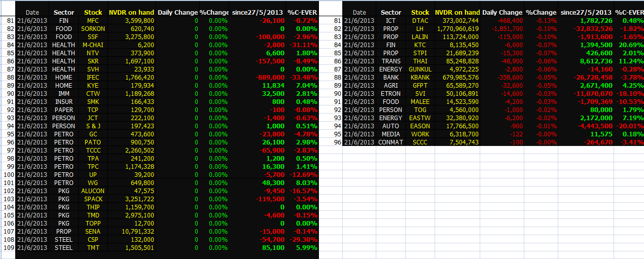644x259 pixels.
Task: Select the KYE stock cell
Action: pos(93,86)
